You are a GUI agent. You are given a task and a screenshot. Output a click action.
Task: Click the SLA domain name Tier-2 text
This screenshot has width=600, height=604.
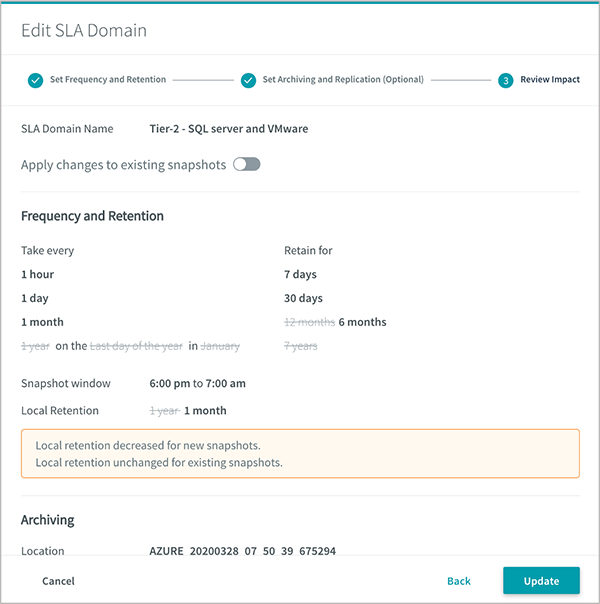click(229, 129)
